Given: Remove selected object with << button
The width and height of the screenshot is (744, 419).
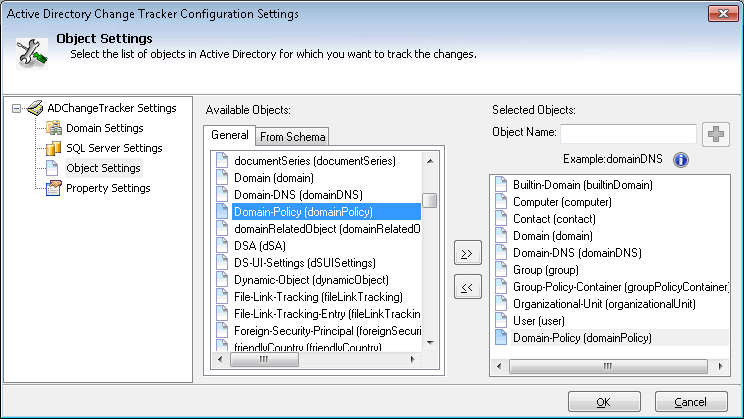Looking at the screenshot, I should 467,287.
